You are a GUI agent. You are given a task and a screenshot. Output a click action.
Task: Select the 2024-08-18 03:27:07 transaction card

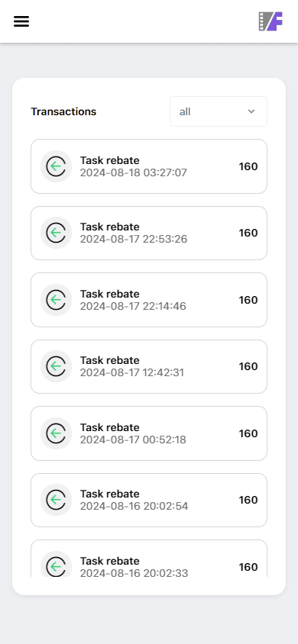tap(149, 166)
